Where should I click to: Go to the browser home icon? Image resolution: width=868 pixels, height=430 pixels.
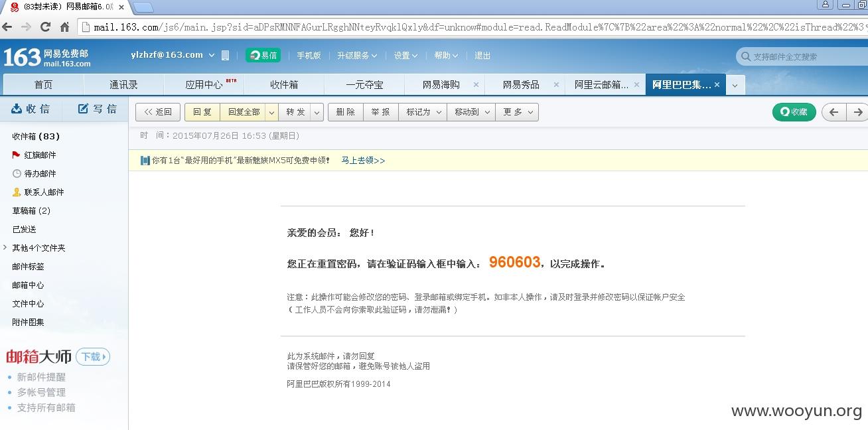click(64, 27)
